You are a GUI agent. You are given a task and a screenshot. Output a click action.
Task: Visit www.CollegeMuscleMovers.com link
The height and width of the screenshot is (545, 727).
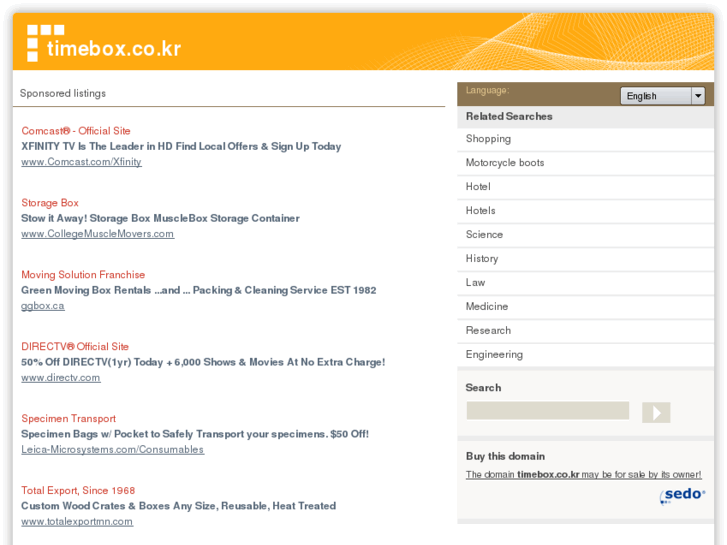coord(97,234)
